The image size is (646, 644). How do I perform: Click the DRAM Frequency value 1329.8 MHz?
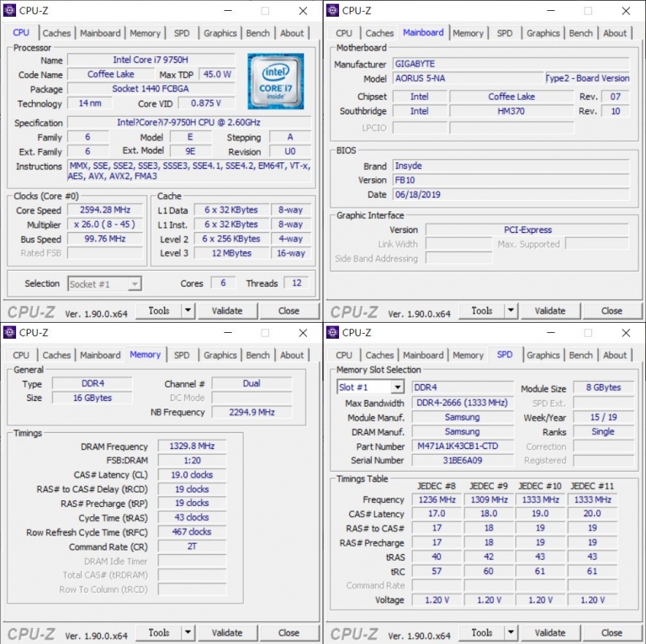[x=192, y=446]
